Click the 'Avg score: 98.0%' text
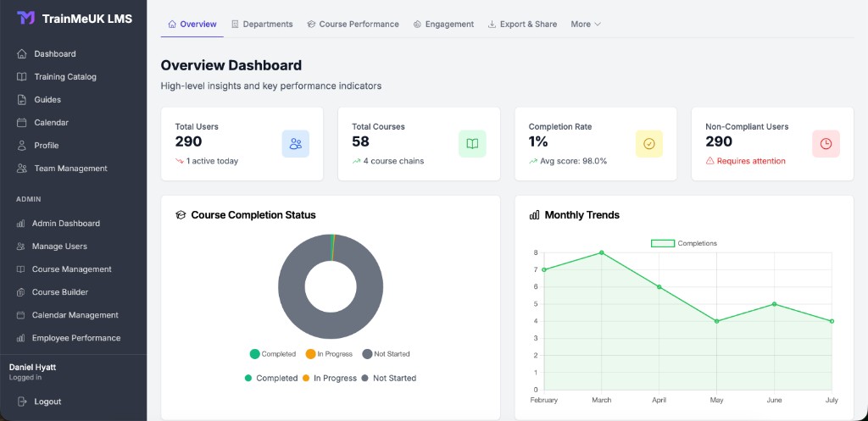The image size is (868, 421). pyautogui.click(x=574, y=161)
